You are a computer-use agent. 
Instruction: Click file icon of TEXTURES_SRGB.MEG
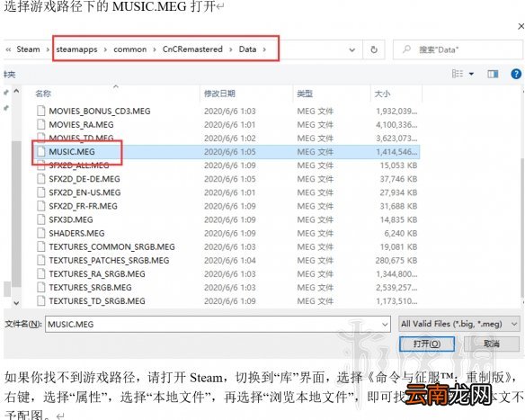pos(41,288)
